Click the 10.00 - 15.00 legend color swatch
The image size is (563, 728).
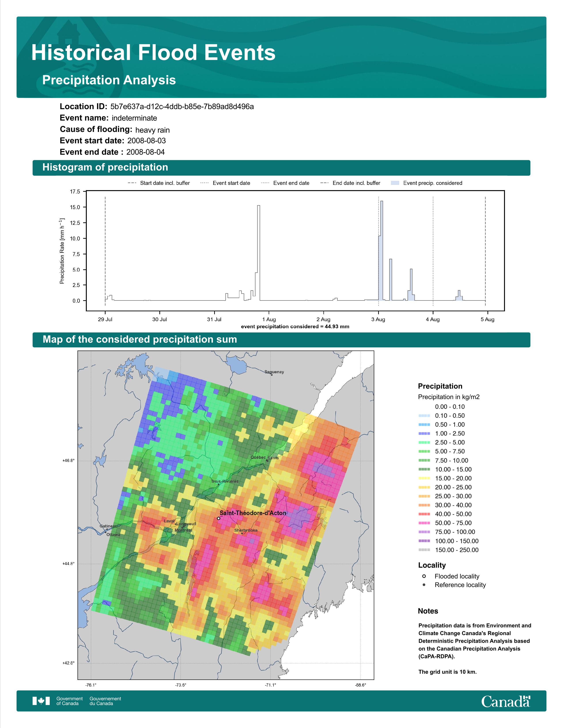click(424, 469)
